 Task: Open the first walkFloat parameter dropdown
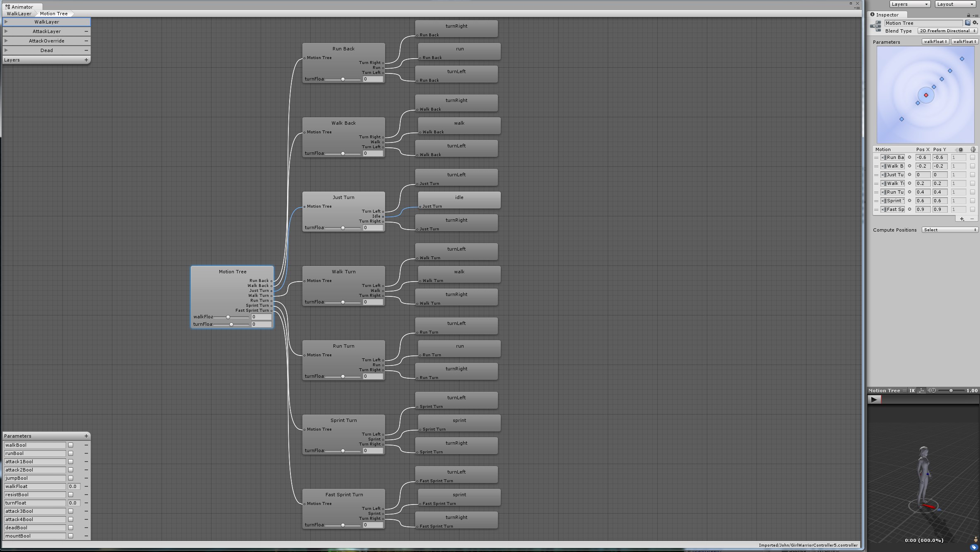(x=935, y=42)
